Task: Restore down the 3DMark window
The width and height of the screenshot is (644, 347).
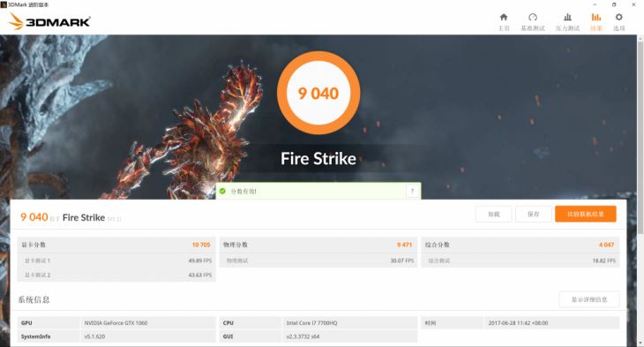Action: tap(614, 4)
